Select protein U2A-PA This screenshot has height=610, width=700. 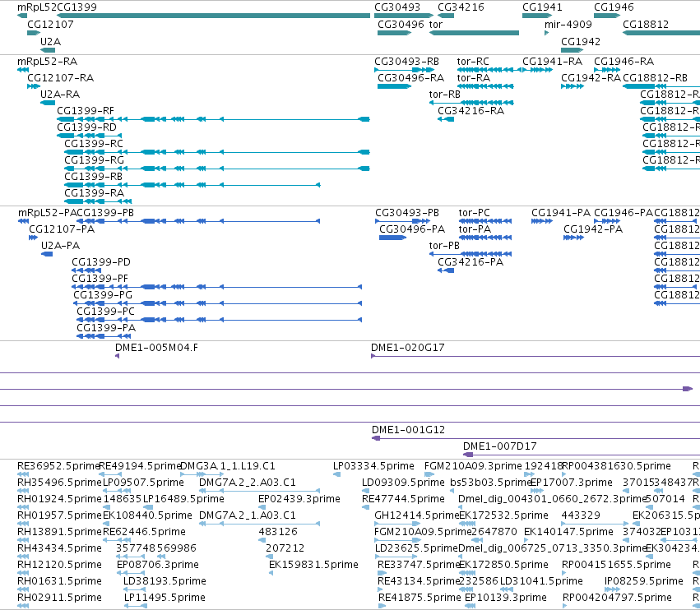[60, 246]
